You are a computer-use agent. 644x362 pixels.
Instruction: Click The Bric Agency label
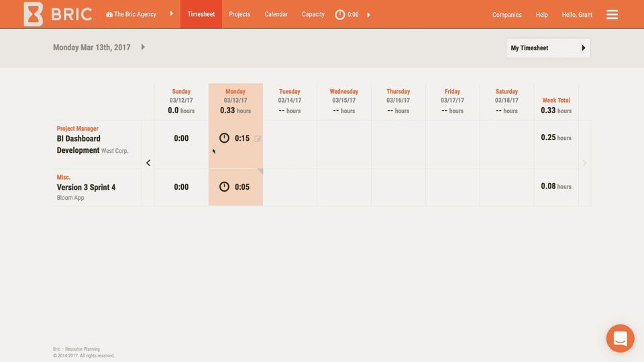(135, 14)
